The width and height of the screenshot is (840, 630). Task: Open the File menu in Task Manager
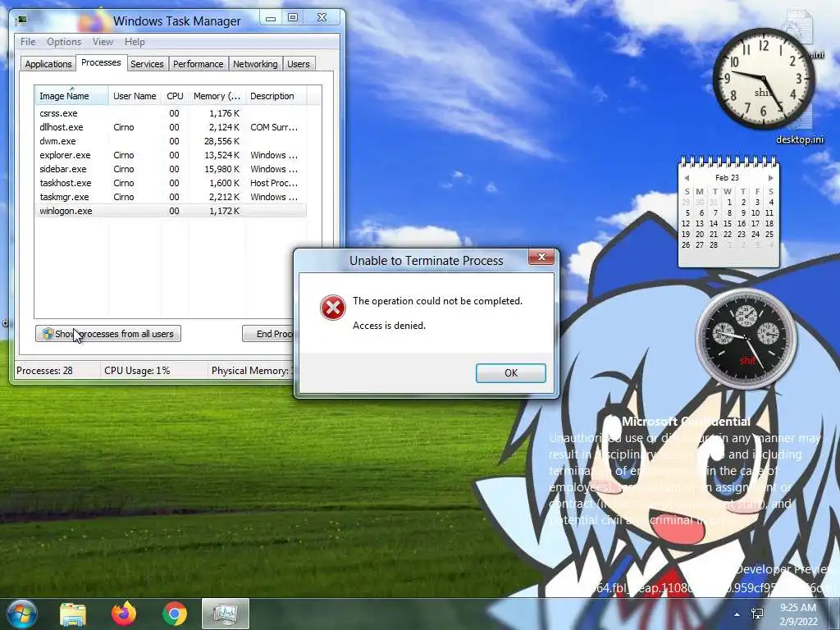click(x=28, y=42)
